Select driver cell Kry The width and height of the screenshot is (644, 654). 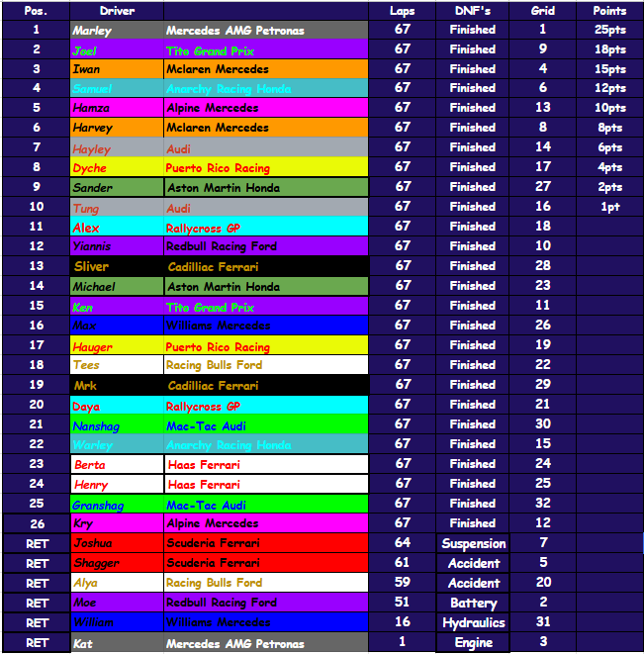coord(117,523)
